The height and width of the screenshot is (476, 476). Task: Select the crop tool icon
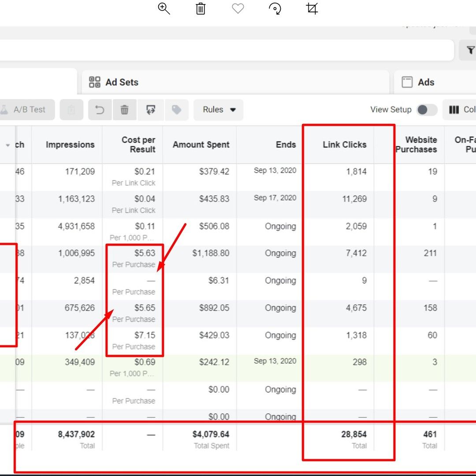point(312,9)
